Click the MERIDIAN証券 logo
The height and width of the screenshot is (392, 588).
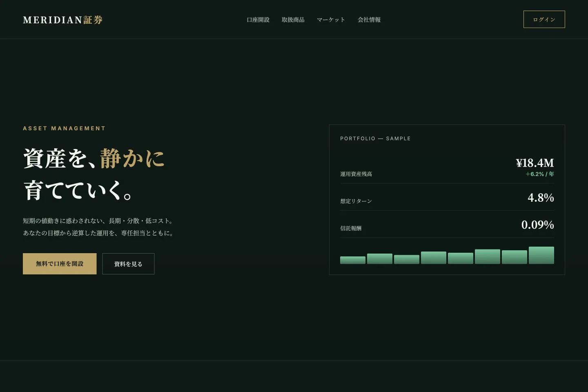pos(63,20)
